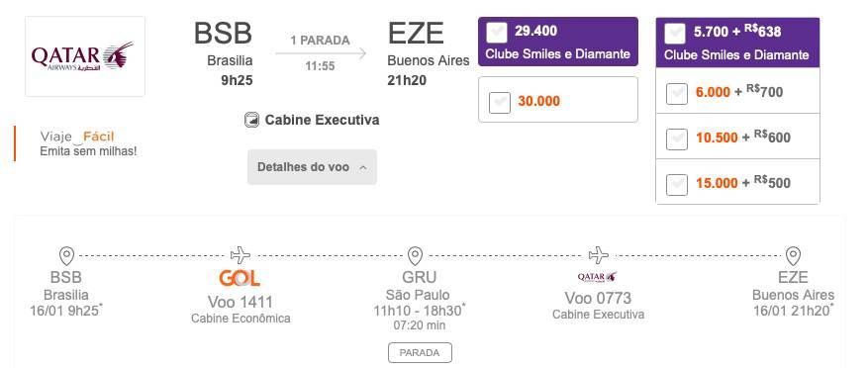
Task: Click the GRU São Paulo location pin
Action: click(415, 256)
